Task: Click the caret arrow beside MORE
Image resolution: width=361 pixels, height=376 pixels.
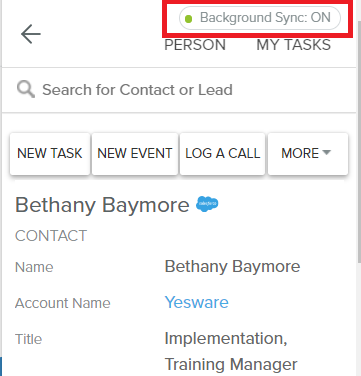Action: tap(327, 153)
